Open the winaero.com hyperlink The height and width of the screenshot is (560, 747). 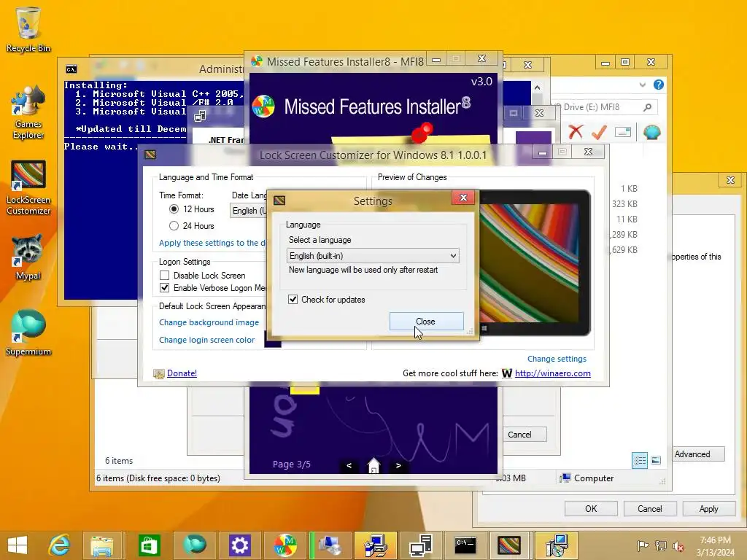[x=553, y=373]
